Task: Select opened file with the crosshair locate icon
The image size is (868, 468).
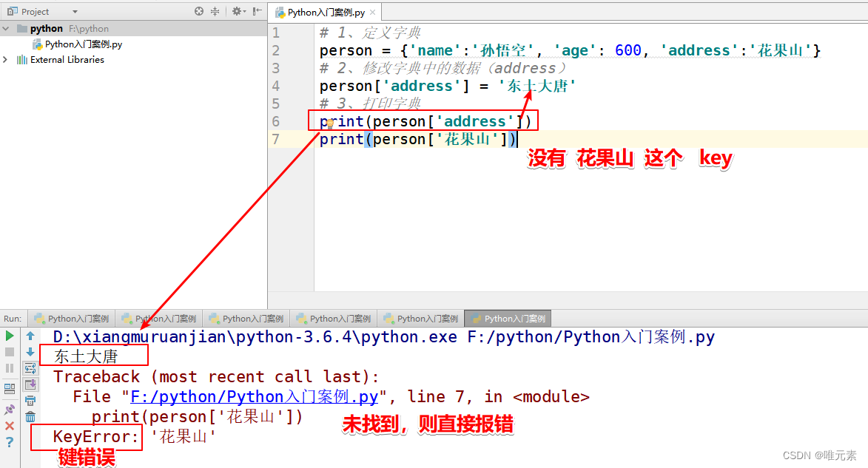Action: (198, 11)
